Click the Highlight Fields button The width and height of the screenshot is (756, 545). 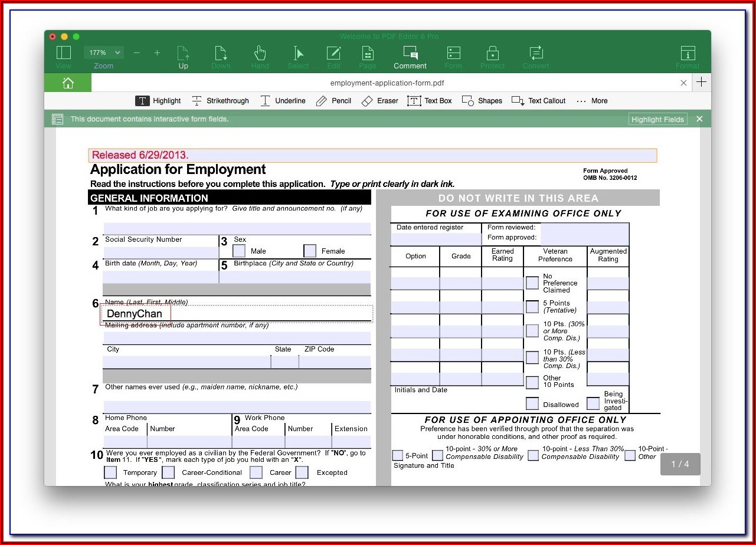(x=657, y=119)
